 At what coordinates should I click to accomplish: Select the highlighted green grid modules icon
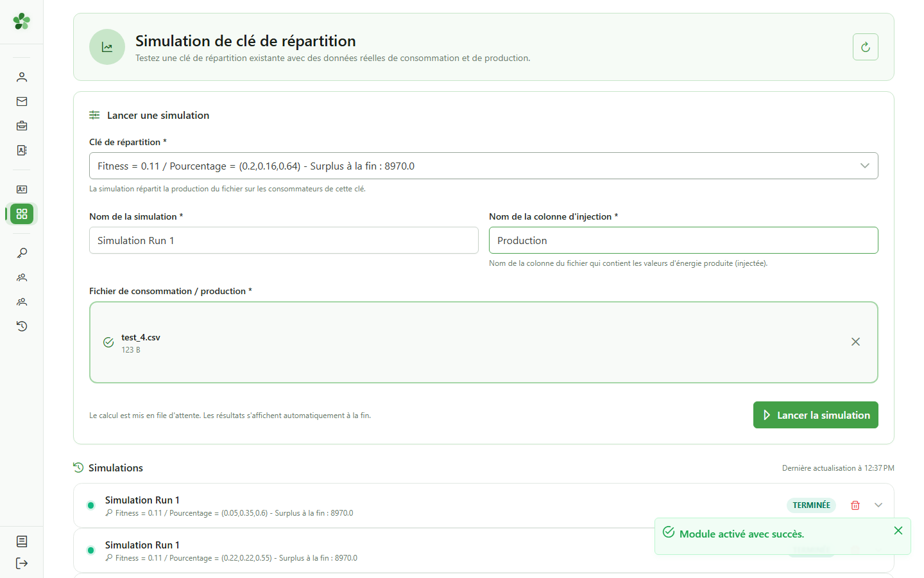coord(22,214)
